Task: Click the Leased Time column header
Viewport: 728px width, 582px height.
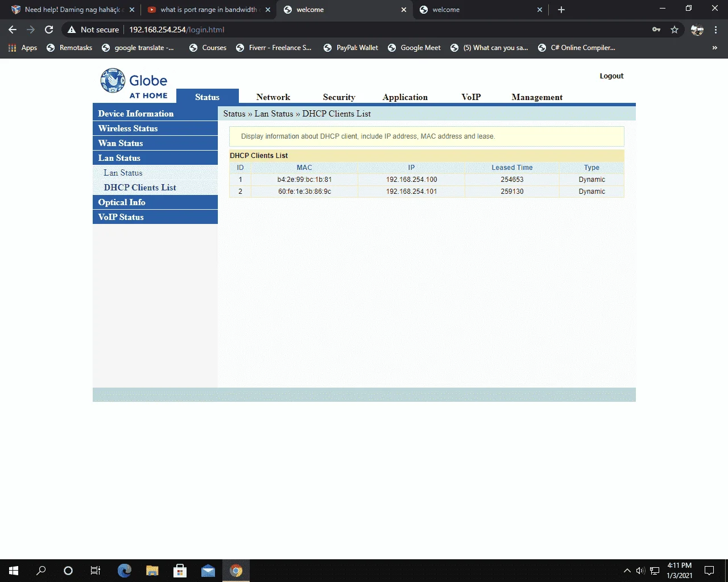Action: pos(512,168)
